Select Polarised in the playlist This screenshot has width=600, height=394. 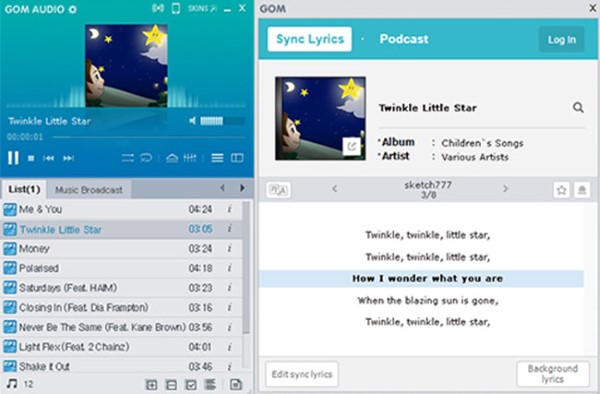[x=121, y=268]
